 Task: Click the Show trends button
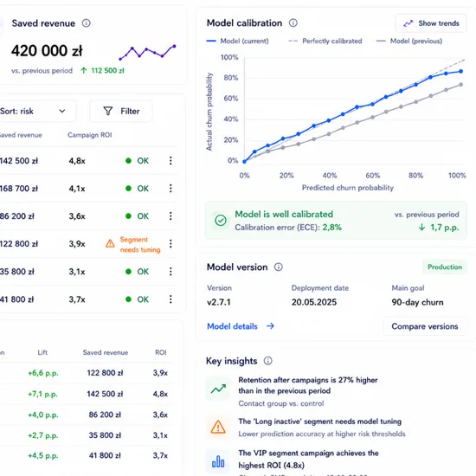pos(431,23)
